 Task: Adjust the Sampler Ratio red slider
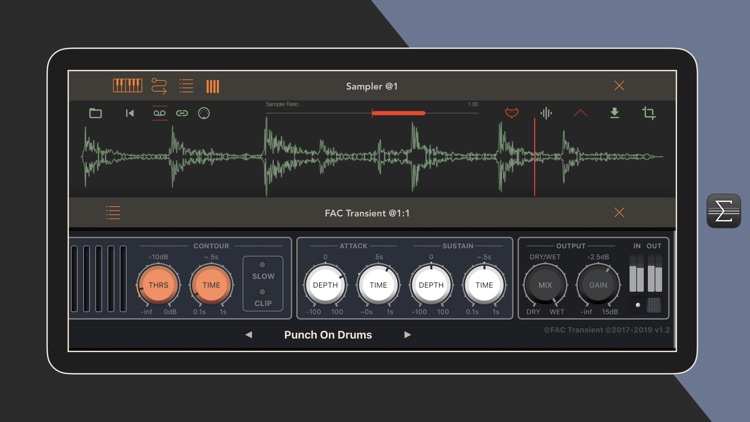398,113
